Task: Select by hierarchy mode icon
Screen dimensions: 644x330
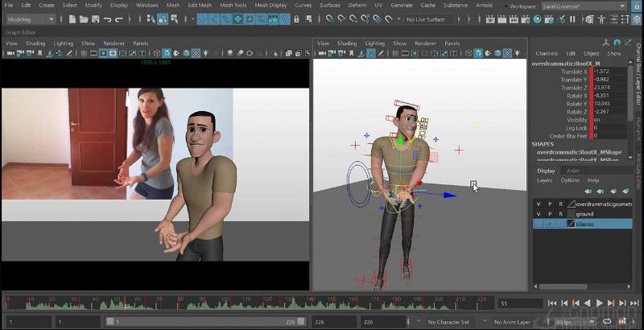Action: tap(151, 19)
